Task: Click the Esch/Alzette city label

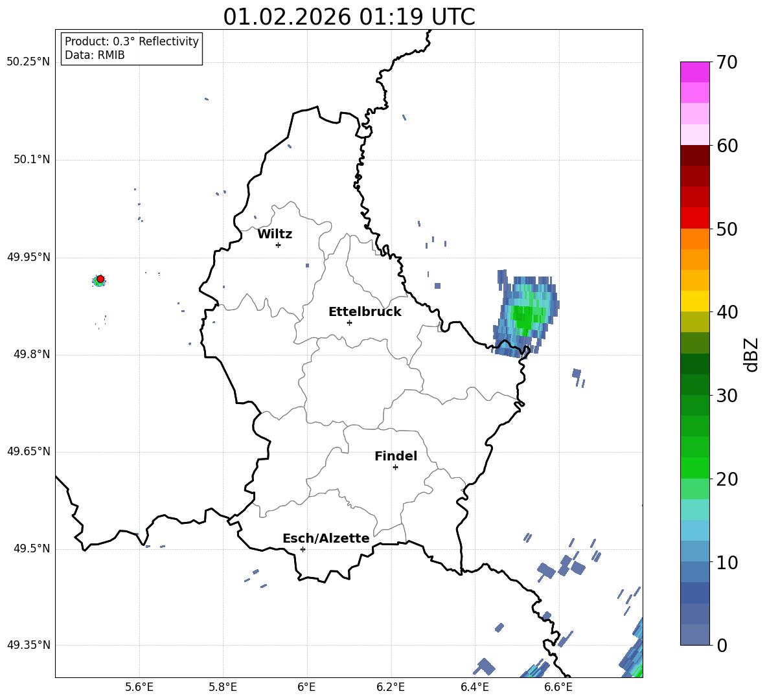Action: click(326, 539)
